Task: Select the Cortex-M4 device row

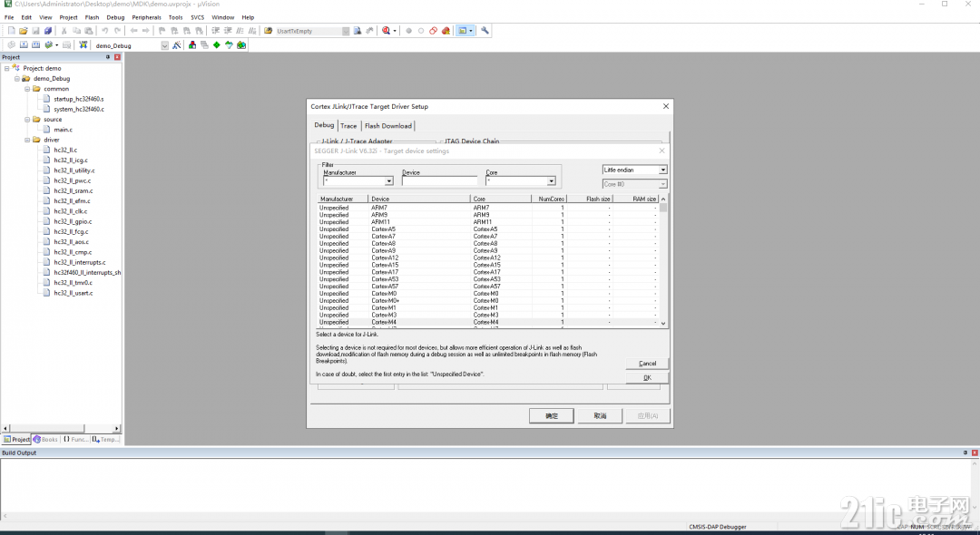Action: pos(488,322)
